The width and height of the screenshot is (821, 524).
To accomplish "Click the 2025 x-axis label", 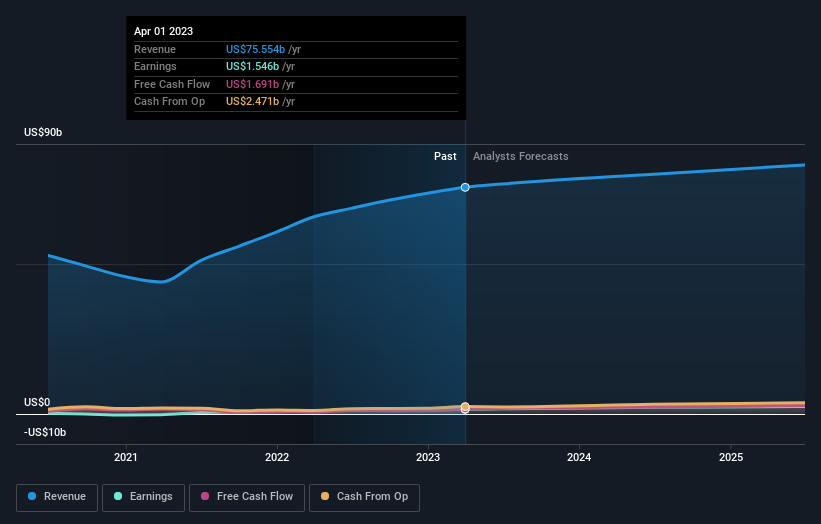I will pyautogui.click(x=730, y=457).
